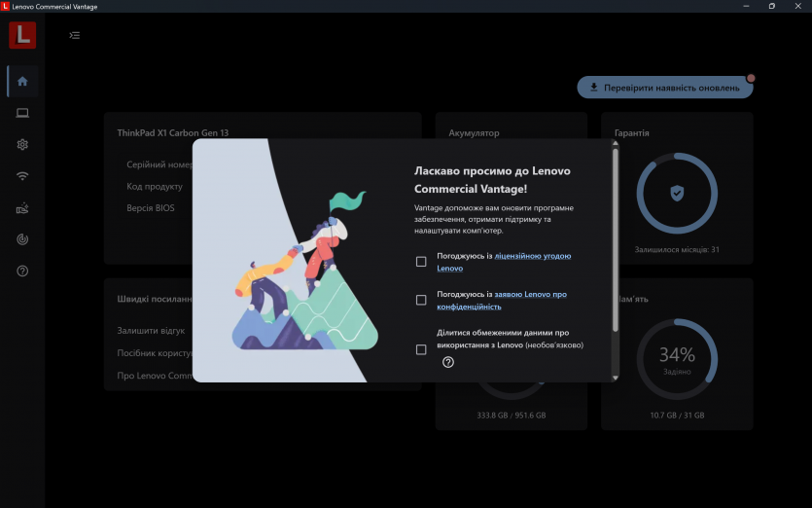Image resolution: width=812 pixels, height=508 pixels.
Task: Expand the sidebar navigation menu
Action: 75,35
